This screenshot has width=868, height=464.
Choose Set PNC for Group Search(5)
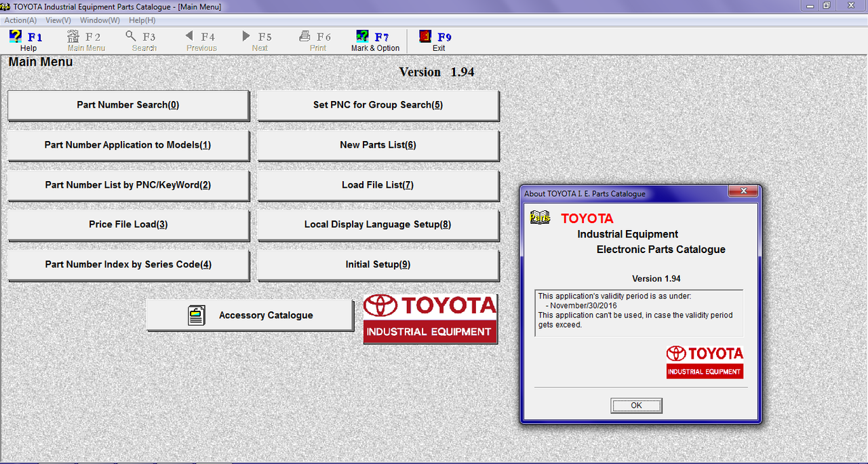(x=378, y=105)
